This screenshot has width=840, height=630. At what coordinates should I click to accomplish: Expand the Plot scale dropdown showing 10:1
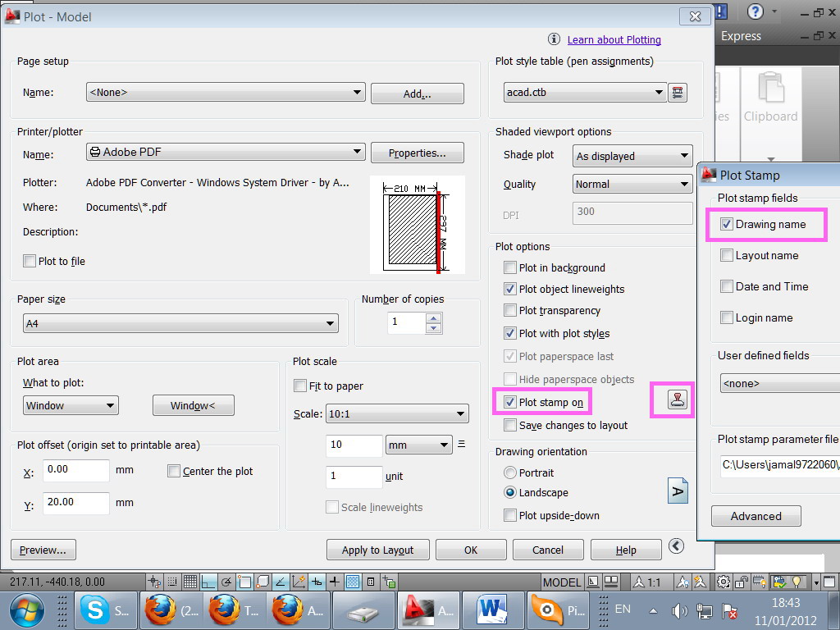(x=460, y=413)
